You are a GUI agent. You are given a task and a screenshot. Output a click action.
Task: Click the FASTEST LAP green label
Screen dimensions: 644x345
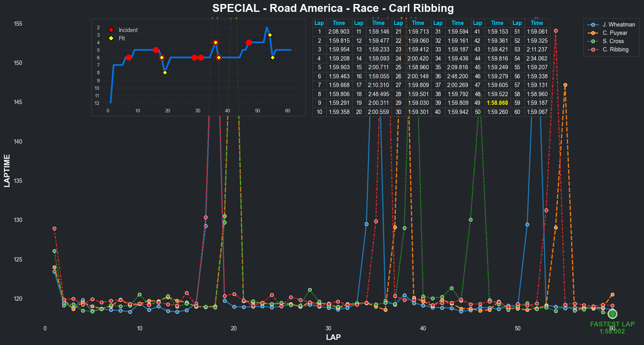[x=612, y=324]
